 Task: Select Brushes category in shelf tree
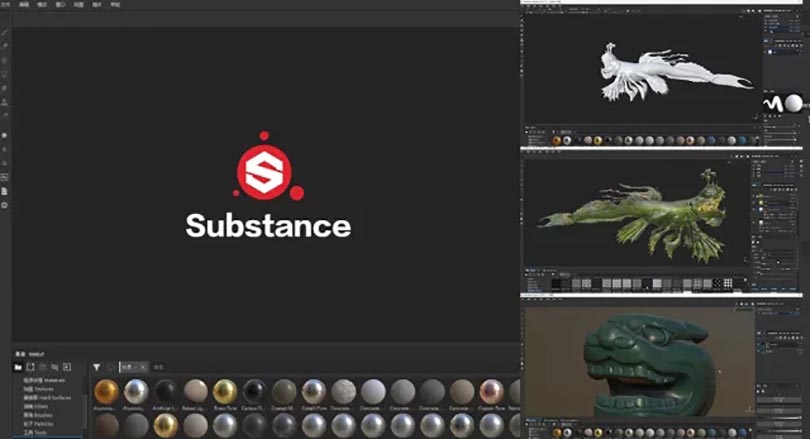[38, 415]
